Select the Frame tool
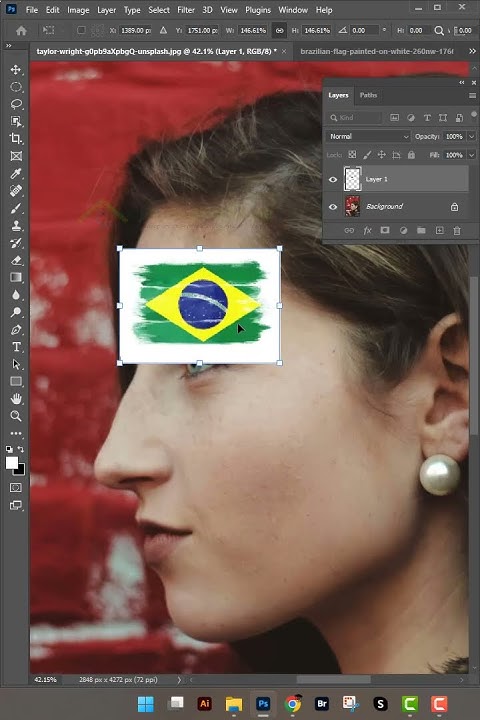 pos(16,156)
